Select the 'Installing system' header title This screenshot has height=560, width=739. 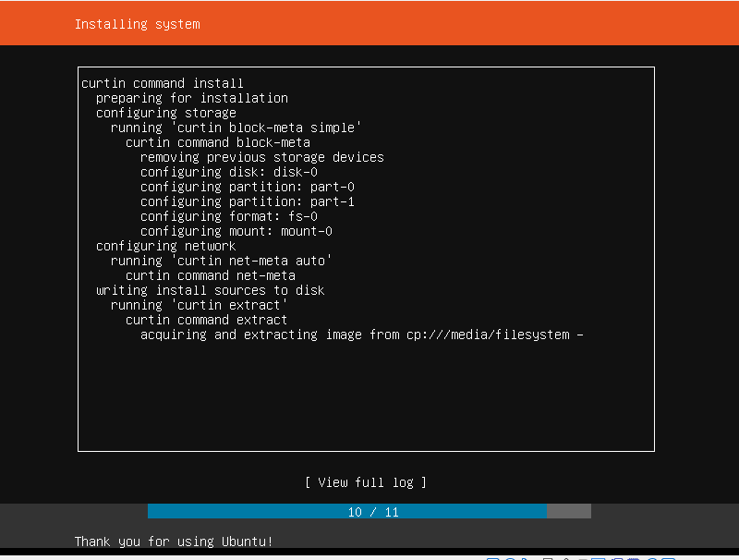point(137,24)
